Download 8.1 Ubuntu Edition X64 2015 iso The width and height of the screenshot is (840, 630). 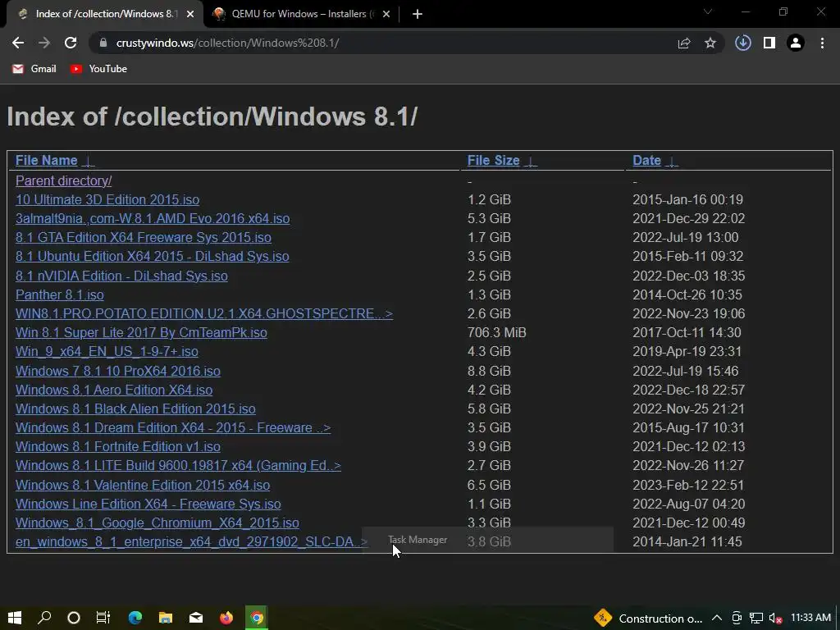pyautogui.click(x=152, y=256)
